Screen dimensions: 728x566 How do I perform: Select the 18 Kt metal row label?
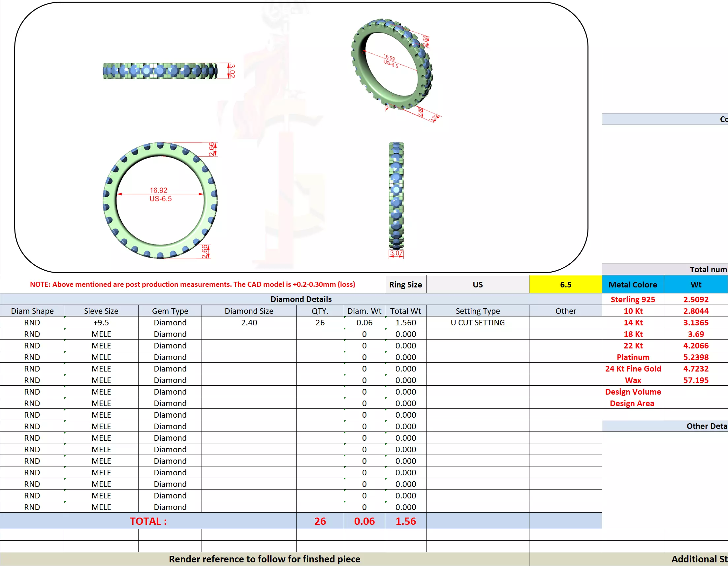(633, 334)
